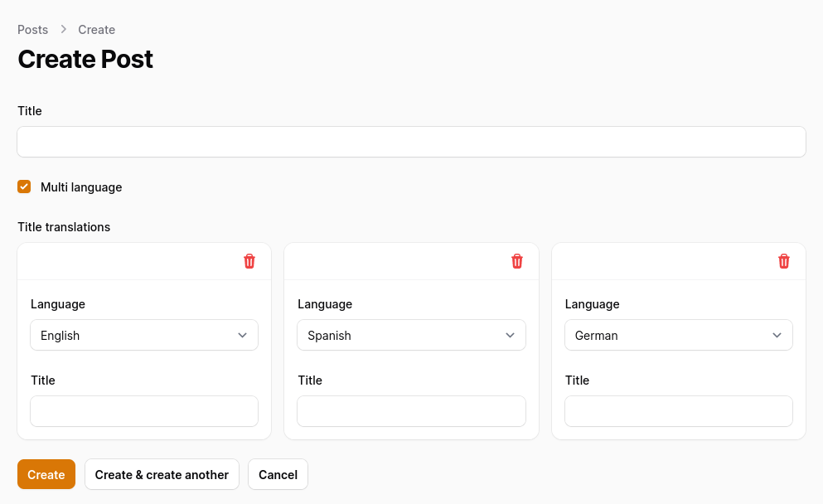This screenshot has height=504, width=823.
Task: Click the Create Post page heading
Action: (85, 60)
